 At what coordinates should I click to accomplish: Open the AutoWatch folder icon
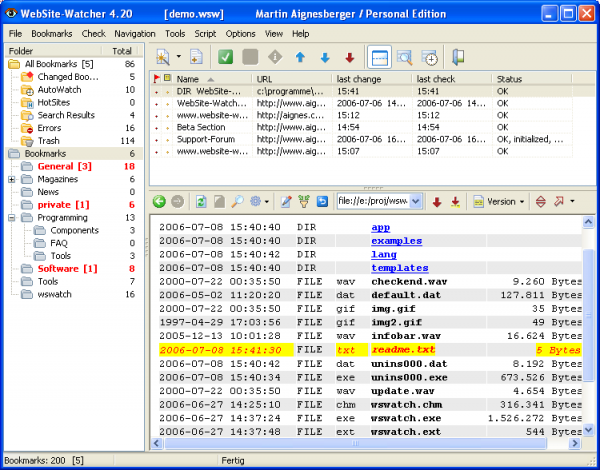pos(28,89)
